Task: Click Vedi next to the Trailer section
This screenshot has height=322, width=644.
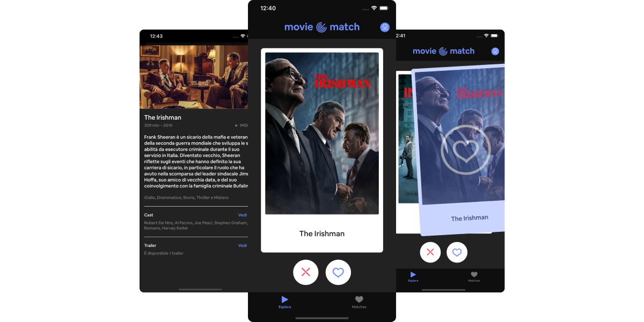Action: pos(242,245)
